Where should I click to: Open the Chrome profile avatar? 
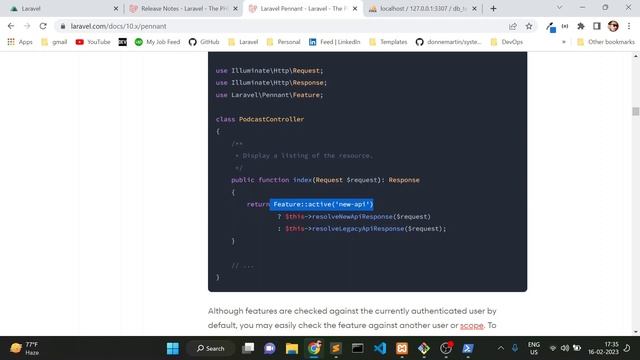coord(613,26)
